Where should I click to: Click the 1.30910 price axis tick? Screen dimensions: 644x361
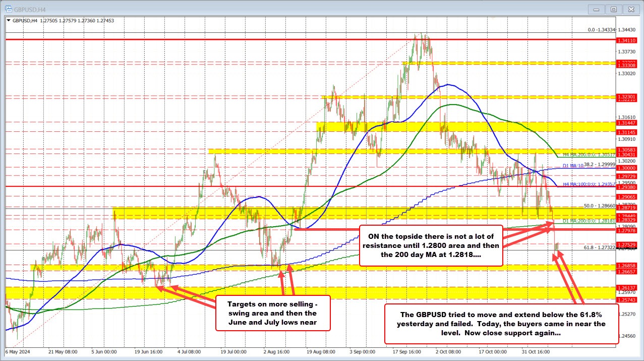[x=627, y=138]
